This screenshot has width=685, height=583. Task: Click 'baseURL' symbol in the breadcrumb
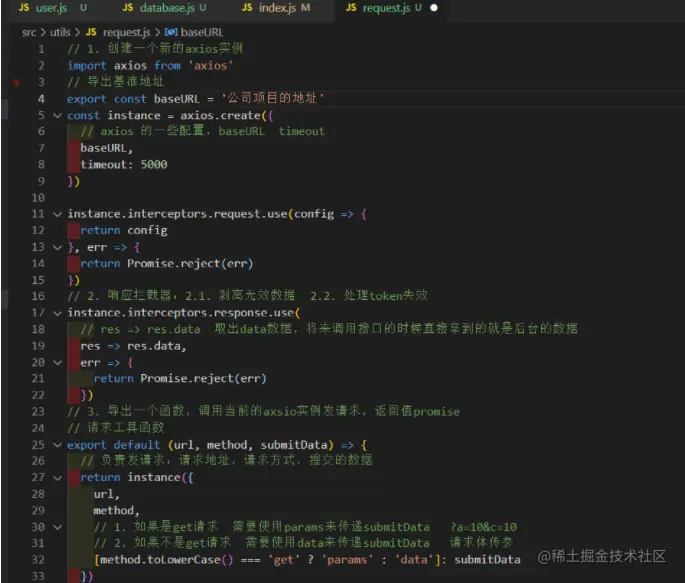pos(202,32)
